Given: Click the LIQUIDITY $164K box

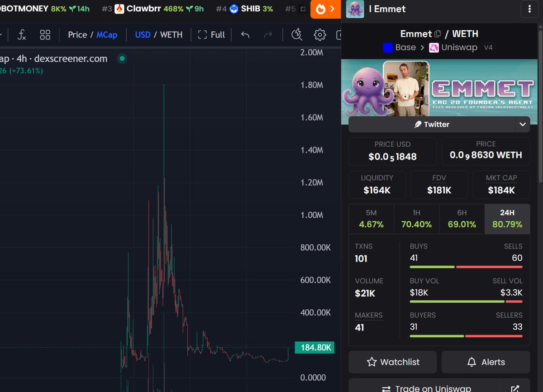Looking at the screenshot, I should click(x=377, y=185).
